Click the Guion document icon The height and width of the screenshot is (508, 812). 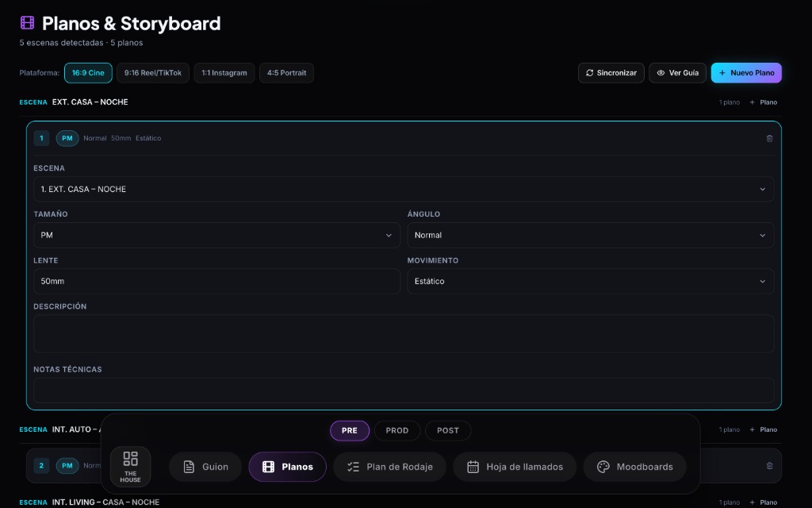[x=189, y=467]
